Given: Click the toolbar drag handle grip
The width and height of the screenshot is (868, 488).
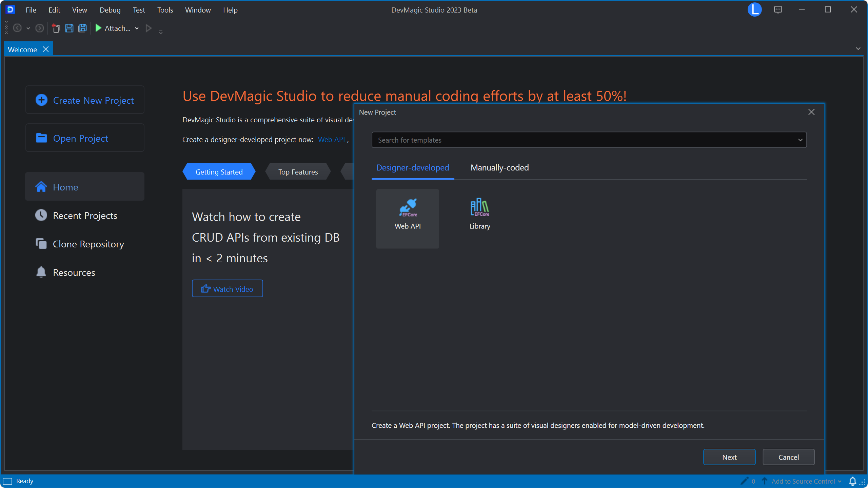Looking at the screenshot, I should pyautogui.click(x=6, y=28).
